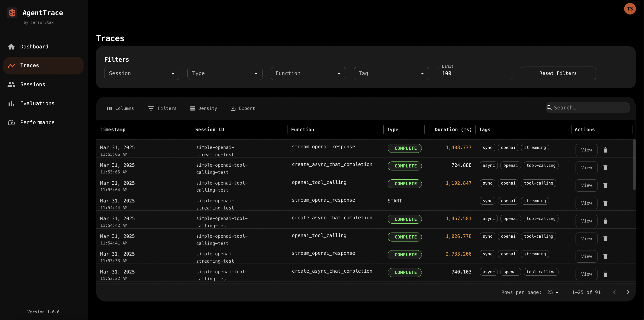Open the Type filter dropdown
This screenshot has width=644, height=320.
(225, 73)
